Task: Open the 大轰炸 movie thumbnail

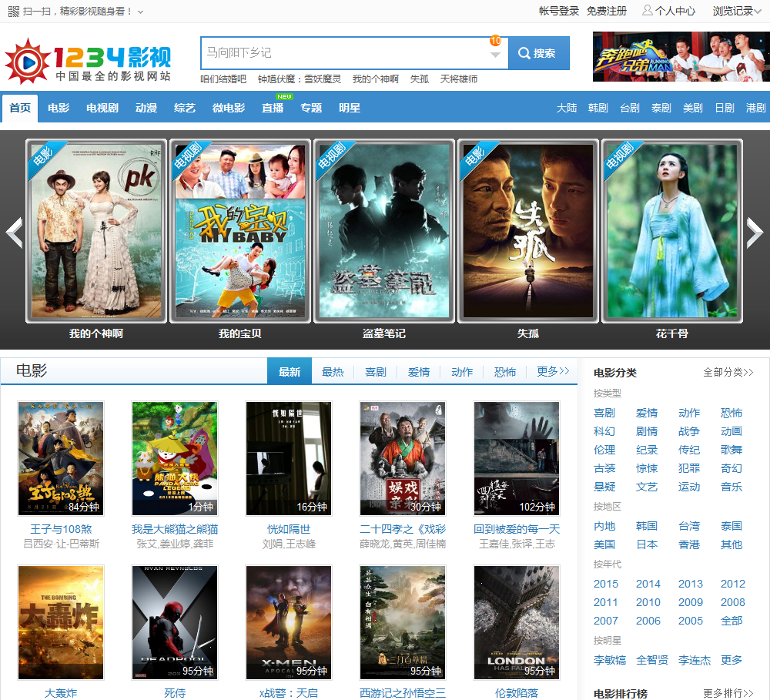Action: [61, 622]
